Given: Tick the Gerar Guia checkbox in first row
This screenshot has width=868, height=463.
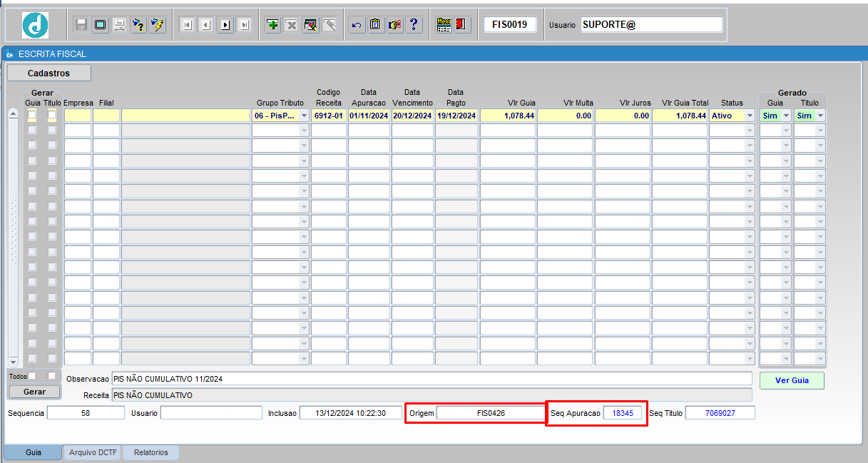Looking at the screenshot, I should 32,116.
